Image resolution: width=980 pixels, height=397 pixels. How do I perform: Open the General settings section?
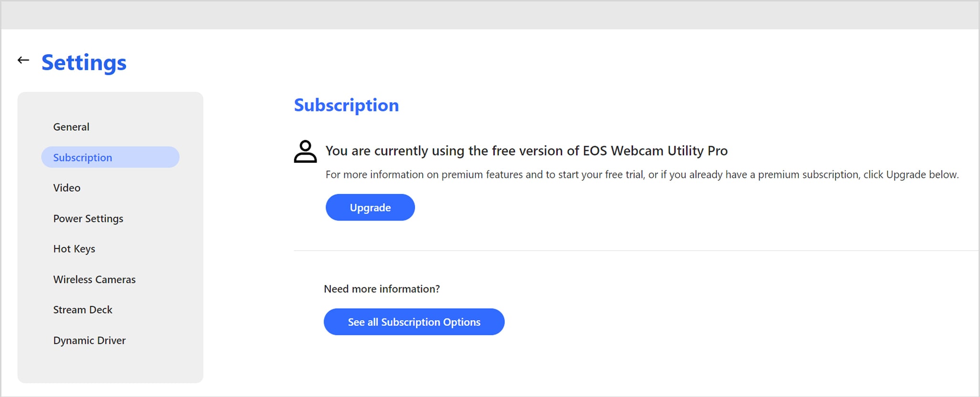pos(71,127)
